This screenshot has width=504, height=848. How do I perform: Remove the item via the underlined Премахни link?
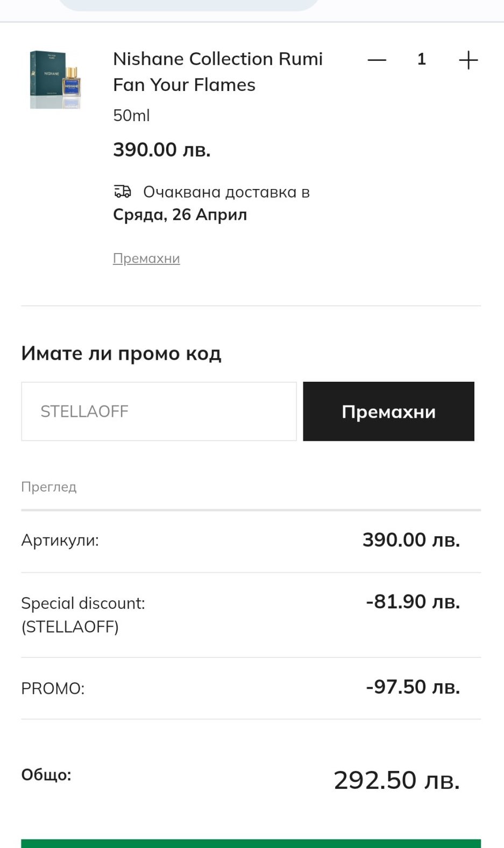[146, 258]
